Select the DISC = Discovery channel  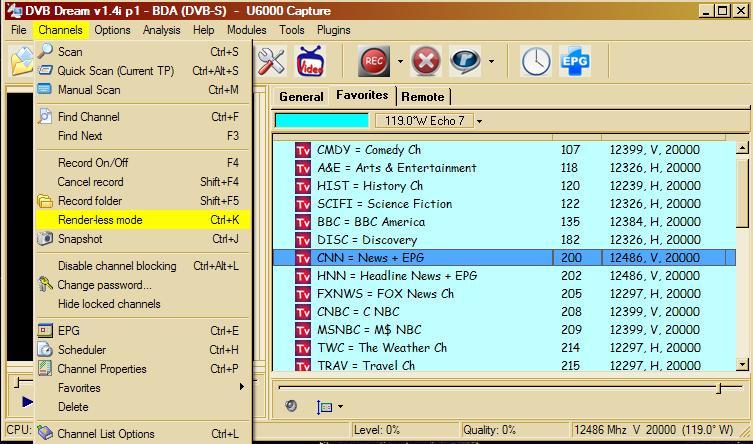pos(504,240)
